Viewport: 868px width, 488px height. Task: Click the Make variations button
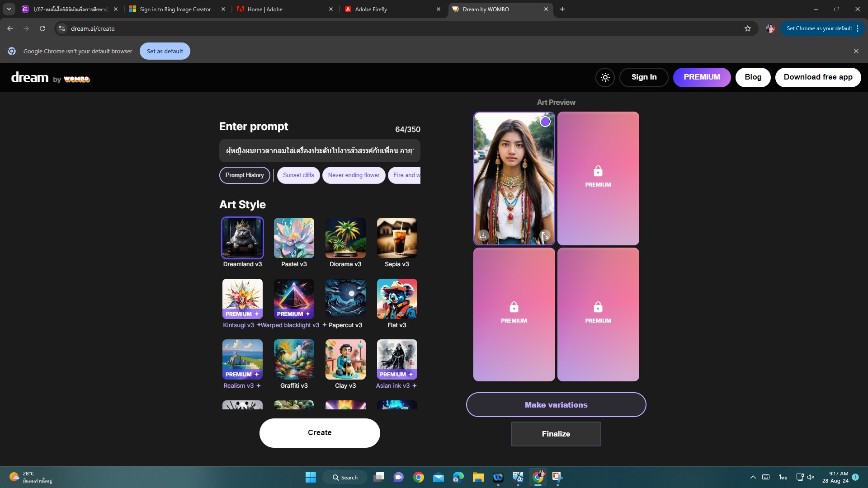[x=556, y=405]
